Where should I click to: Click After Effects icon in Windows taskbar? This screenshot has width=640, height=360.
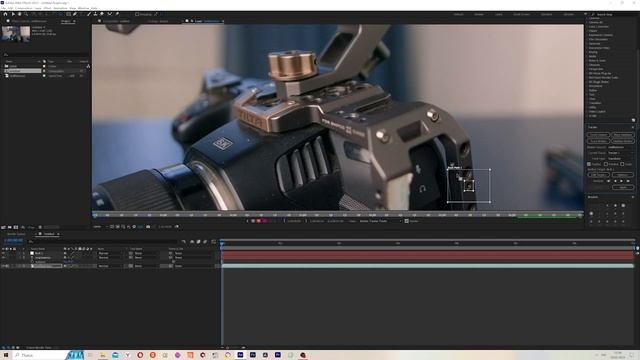click(x=240, y=355)
